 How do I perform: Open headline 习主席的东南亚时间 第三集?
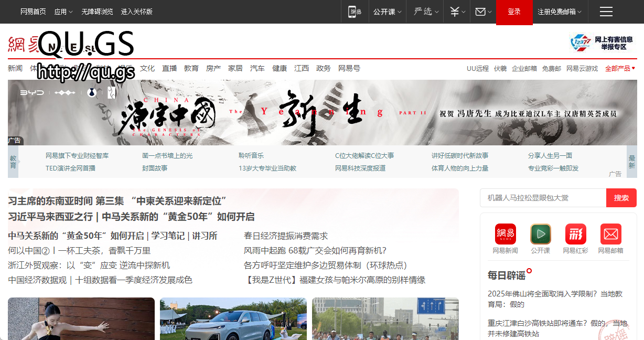pyautogui.click(x=117, y=201)
